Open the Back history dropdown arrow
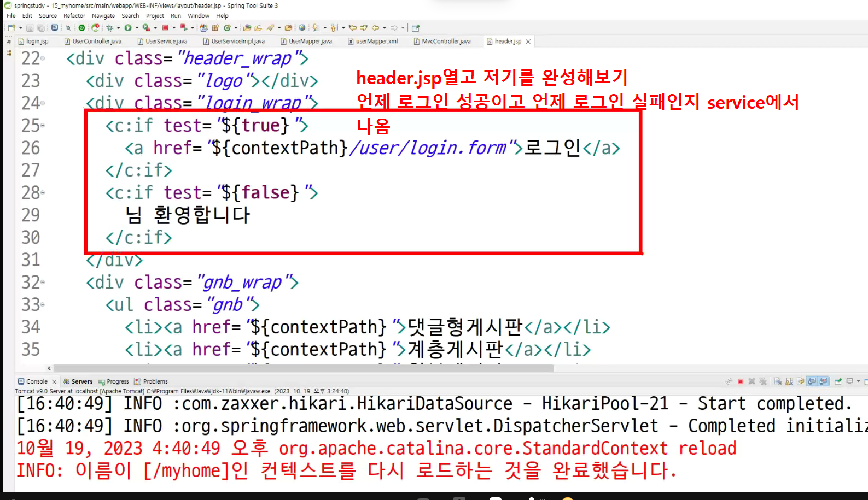 coord(384,28)
